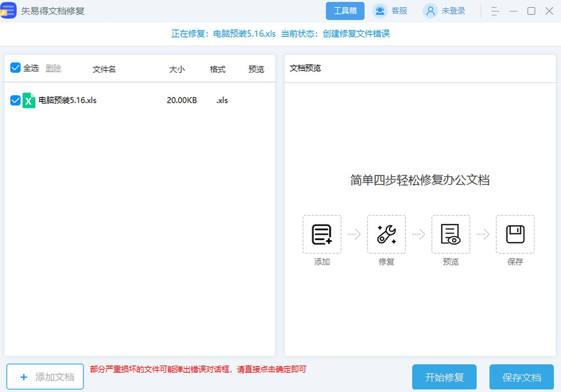The image size is (561, 392).
Task: Click 未登录 to log in
Action: [x=454, y=11]
